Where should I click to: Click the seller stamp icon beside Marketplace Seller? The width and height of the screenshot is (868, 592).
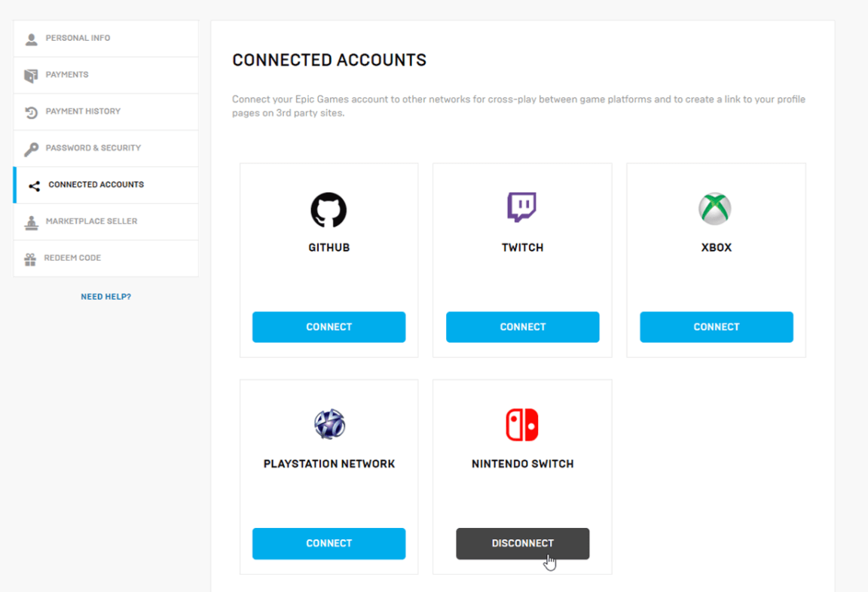[31, 222]
